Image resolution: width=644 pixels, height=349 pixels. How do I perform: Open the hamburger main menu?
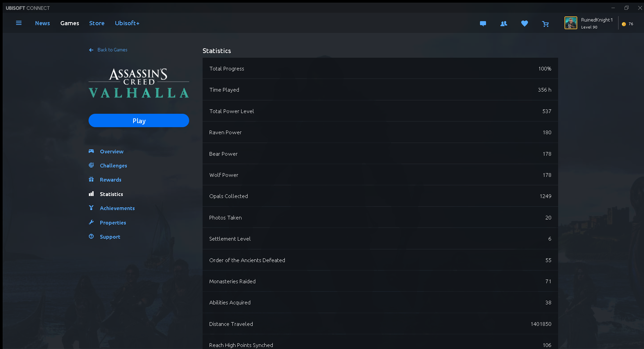tap(19, 23)
